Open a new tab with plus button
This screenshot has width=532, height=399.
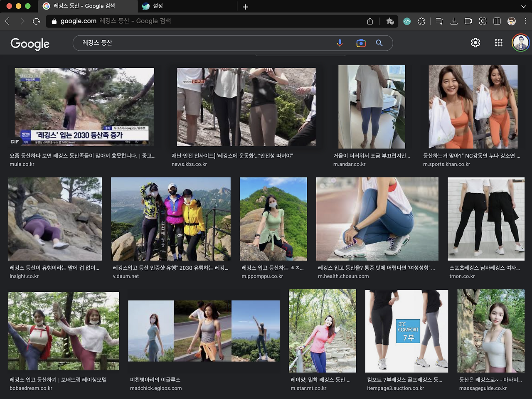(245, 7)
